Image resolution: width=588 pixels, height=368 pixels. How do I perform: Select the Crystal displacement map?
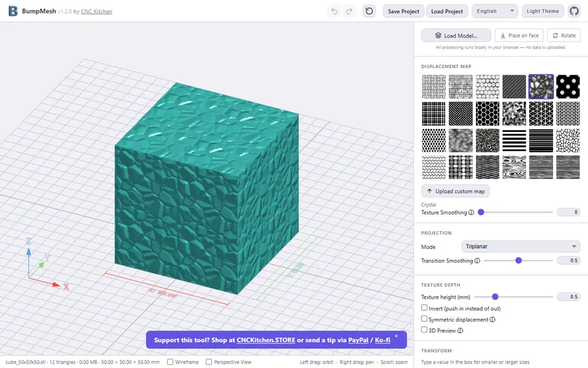(x=541, y=86)
